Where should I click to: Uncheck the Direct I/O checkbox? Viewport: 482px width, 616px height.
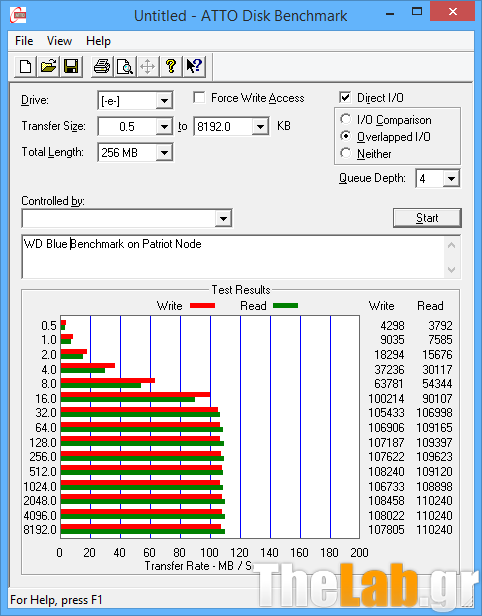(345, 97)
